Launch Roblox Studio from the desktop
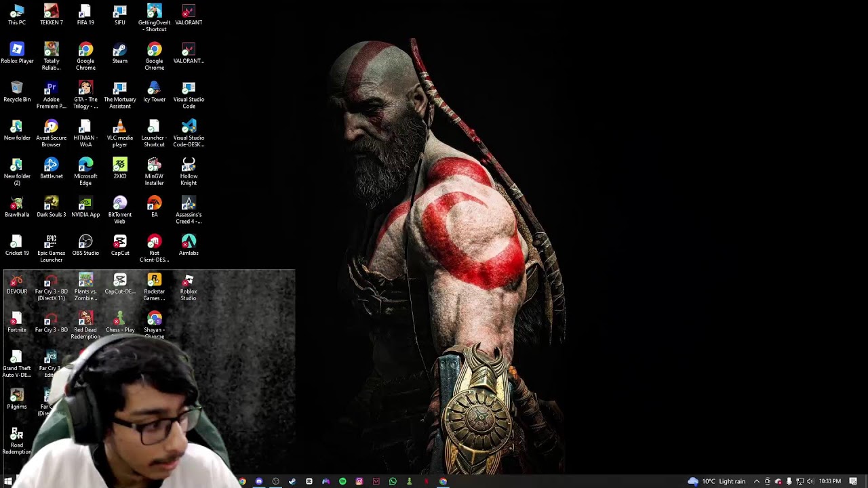The width and height of the screenshot is (868, 488). pos(189,287)
